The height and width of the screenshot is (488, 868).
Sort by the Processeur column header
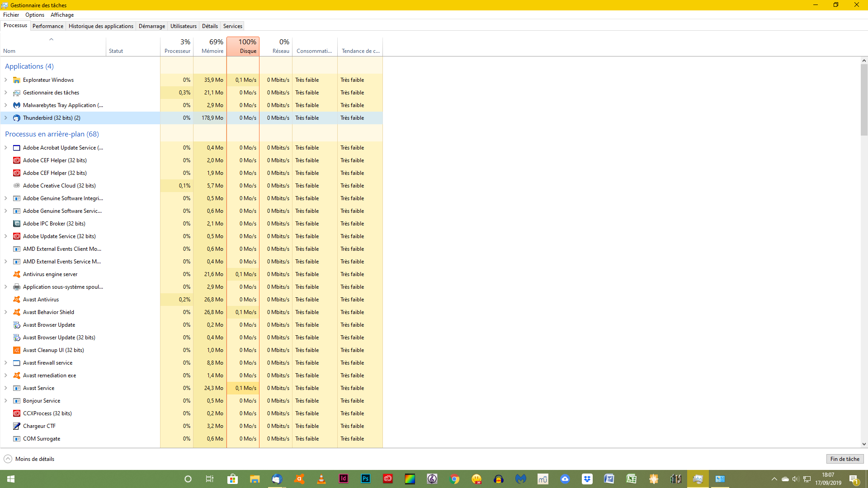(x=177, y=47)
